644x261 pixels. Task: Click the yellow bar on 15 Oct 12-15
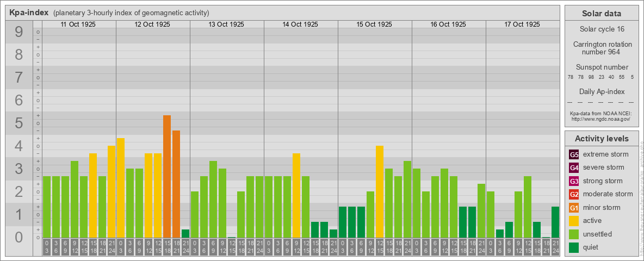[x=380, y=191]
